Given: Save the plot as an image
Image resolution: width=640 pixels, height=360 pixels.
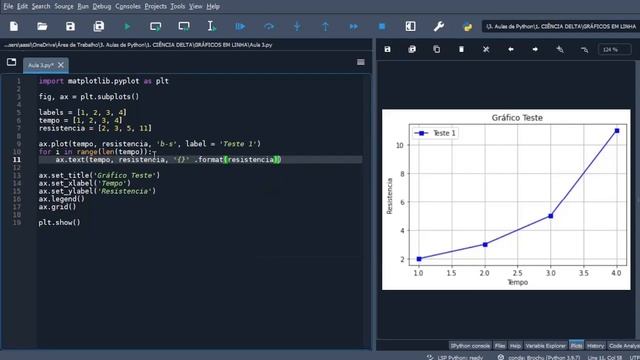Looking at the screenshot, I should point(387,49).
